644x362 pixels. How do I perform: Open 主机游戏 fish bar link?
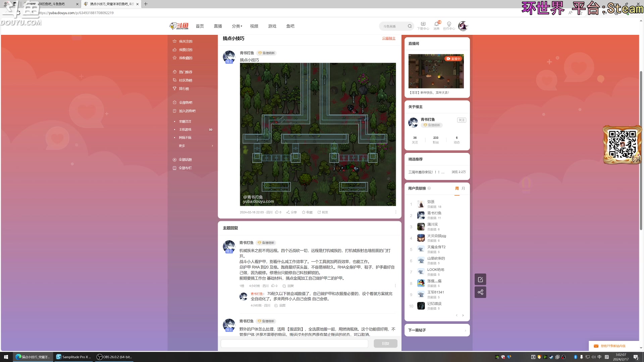coord(185,129)
